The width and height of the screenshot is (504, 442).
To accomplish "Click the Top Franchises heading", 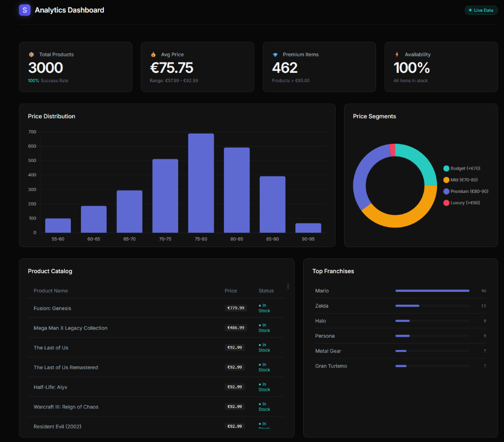I will click(x=333, y=271).
